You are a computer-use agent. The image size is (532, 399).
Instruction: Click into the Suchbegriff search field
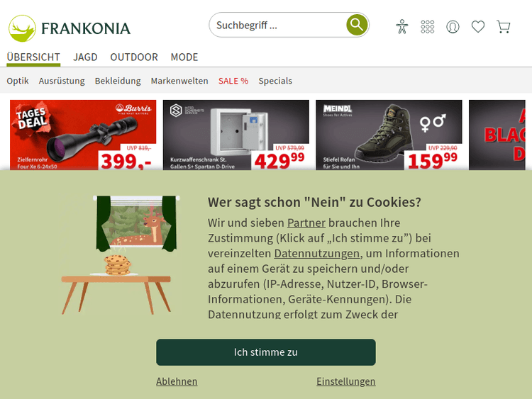(277, 25)
